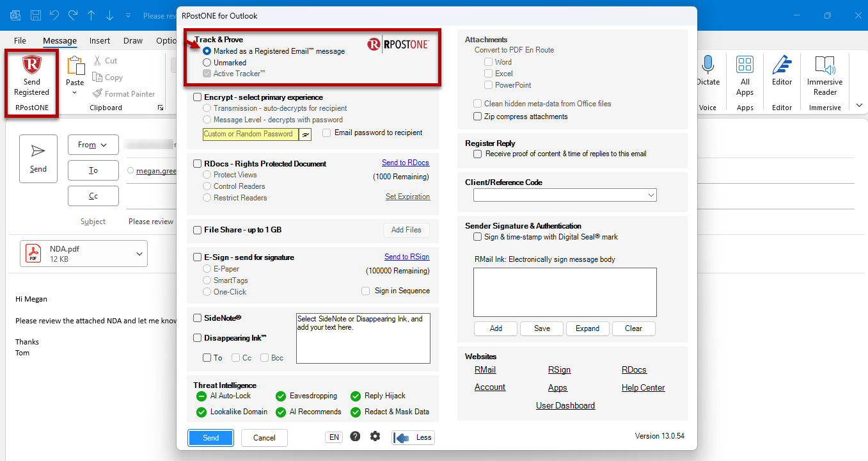
Task: Enable E-Sign send for signature checkbox
Action: pyautogui.click(x=198, y=257)
